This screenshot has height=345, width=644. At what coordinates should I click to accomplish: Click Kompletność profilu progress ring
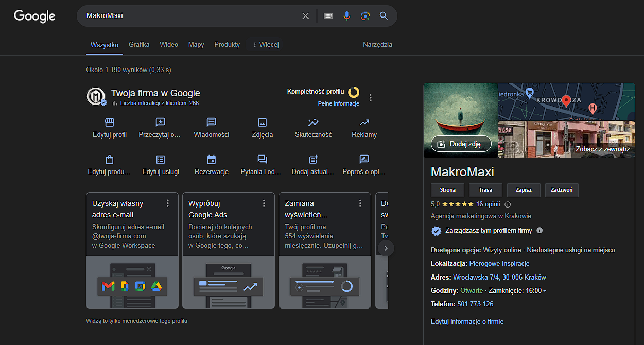pos(354,92)
